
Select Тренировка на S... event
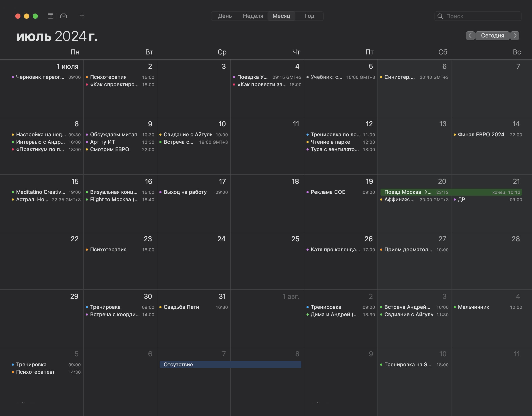click(x=414, y=365)
